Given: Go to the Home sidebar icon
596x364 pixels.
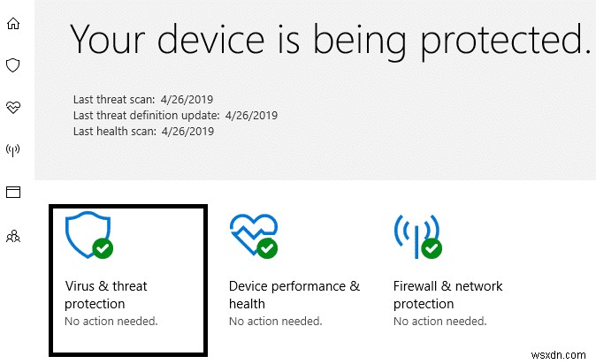Looking at the screenshot, I should point(12,23).
